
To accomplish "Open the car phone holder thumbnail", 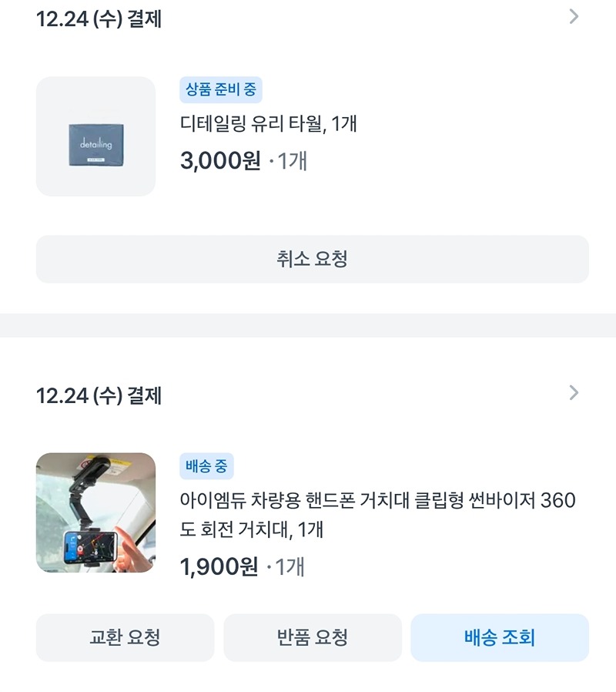I will (95, 512).
